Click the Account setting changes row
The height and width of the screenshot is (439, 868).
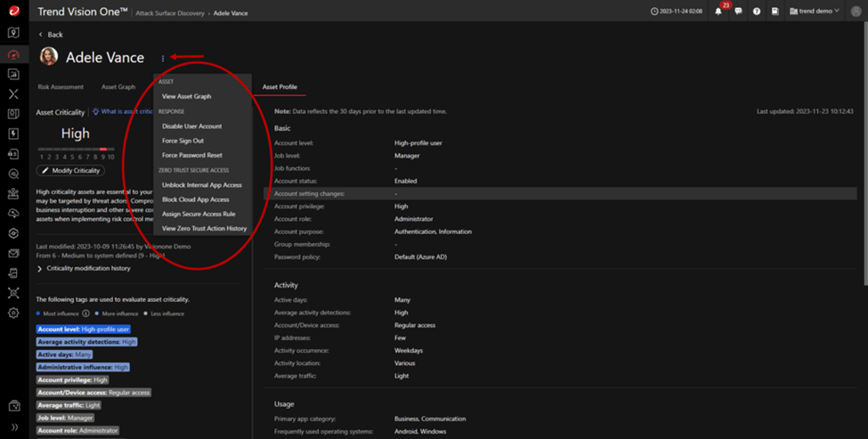click(x=560, y=194)
